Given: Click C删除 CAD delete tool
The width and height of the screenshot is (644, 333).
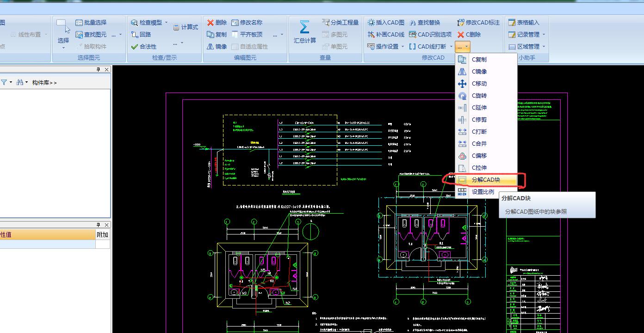Looking at the screenshot, I should tap(469, 34).
